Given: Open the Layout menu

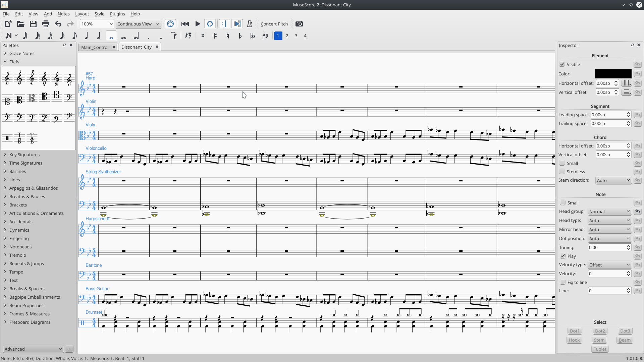Looking at the screenshot, I should pyautogui.click(x=82, y=14).
